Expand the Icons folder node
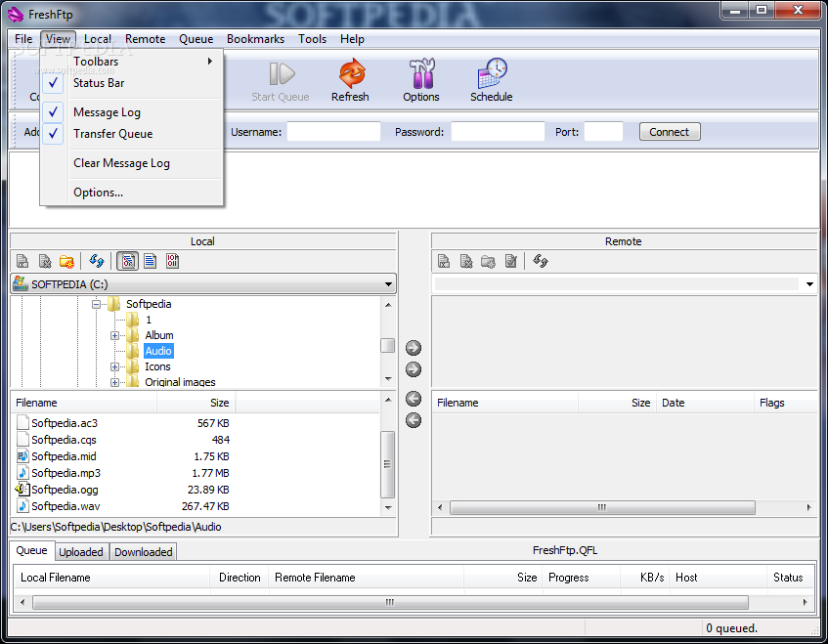Image resolution: width=828 pixels, height=644 pixels. (114, 366)
